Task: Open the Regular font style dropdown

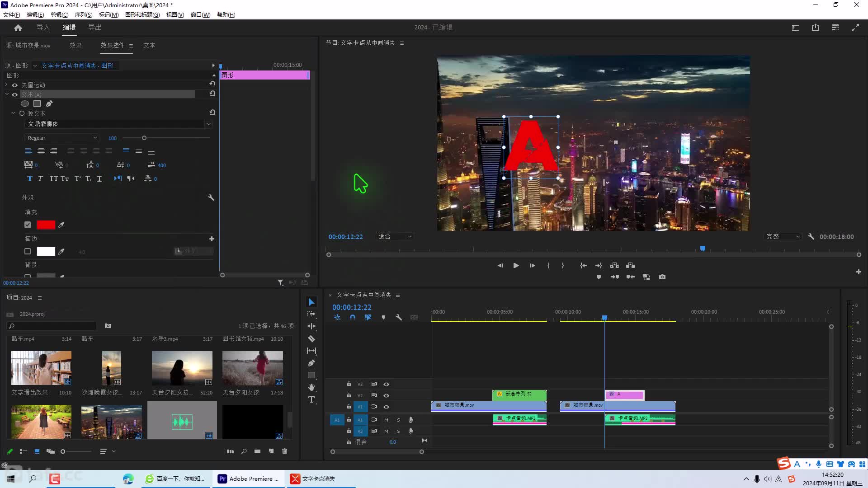Action: click(x=62, y=138)
